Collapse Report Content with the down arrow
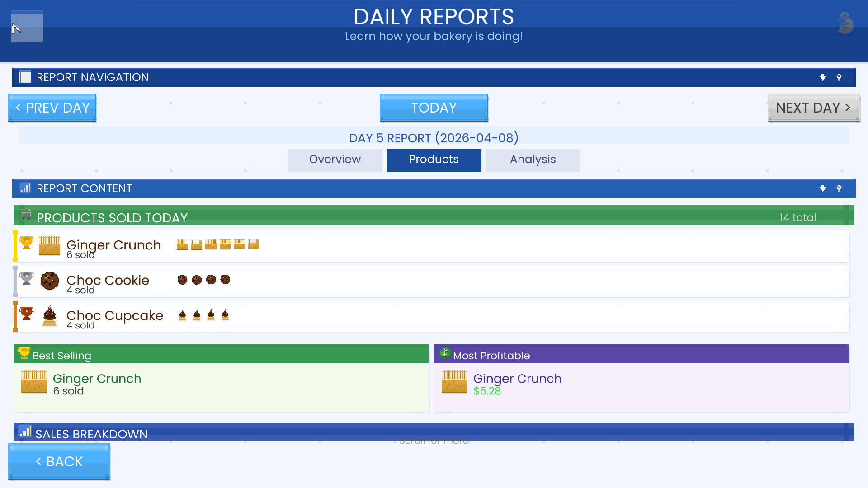This screenshot has height=488, width=868. (x=823, y=188)
